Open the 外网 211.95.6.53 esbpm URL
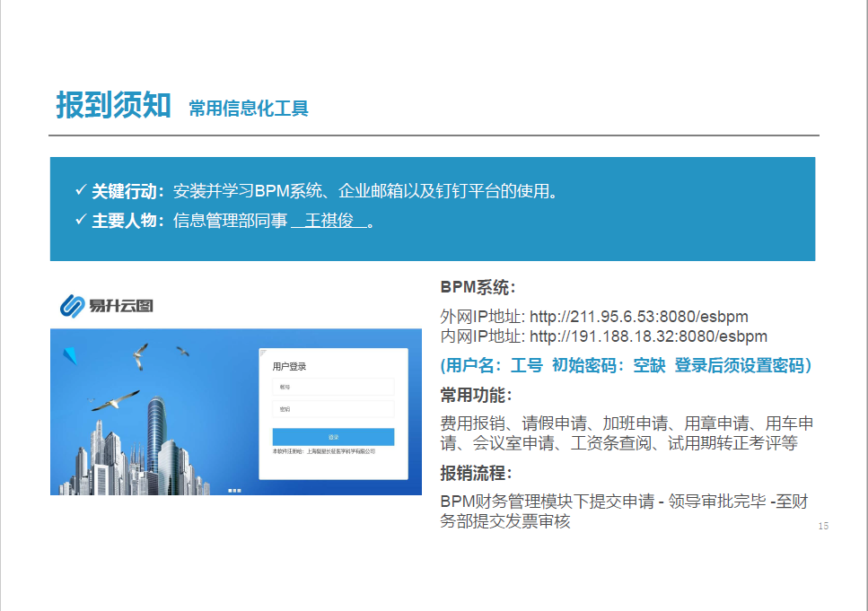Screen dimensions: 868x611 [638, 317]
